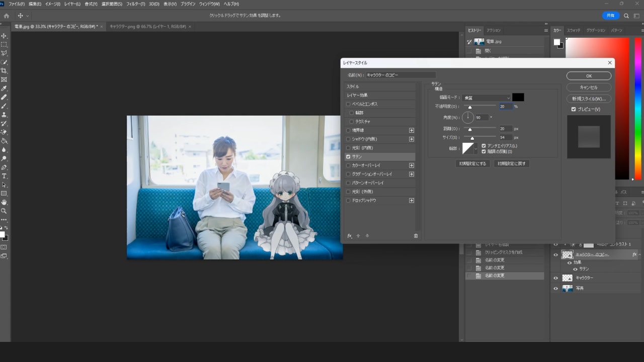Select the Brush tool

(x=4, y=106)
